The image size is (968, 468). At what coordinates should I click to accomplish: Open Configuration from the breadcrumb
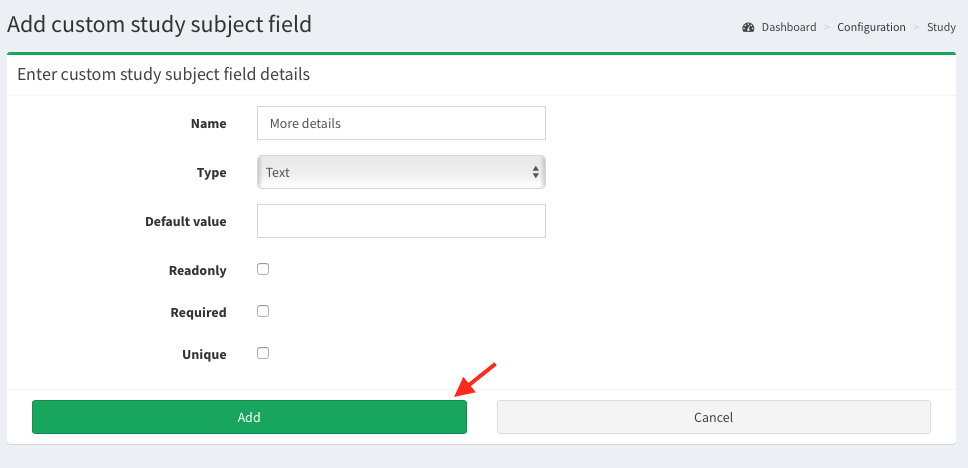871,27
